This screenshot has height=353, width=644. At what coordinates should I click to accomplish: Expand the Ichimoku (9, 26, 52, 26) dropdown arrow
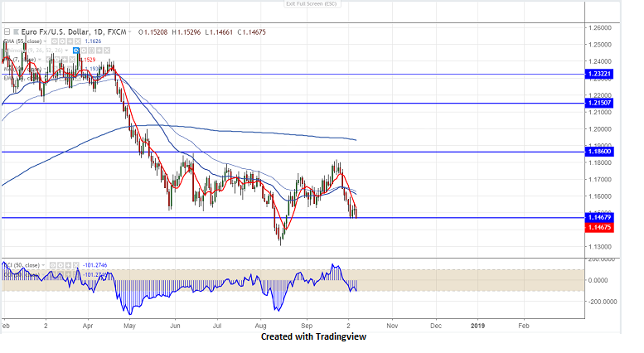(66, 51)
